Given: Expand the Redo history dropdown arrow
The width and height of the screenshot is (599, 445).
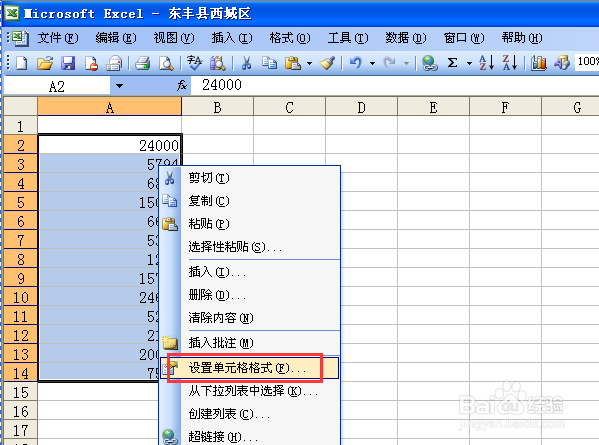Looking at the screenshot, I should [x=406, y=63].
